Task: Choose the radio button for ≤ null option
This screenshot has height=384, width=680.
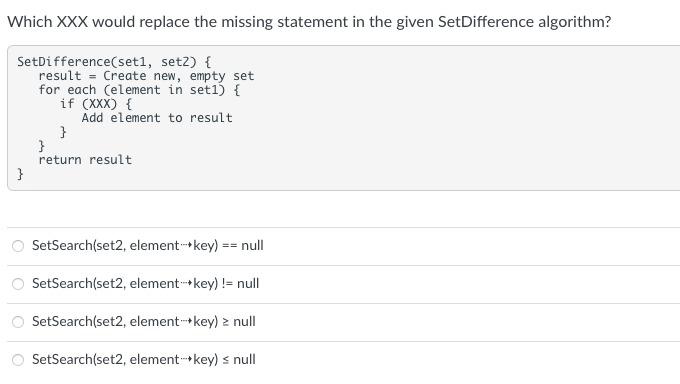Action: pos(18,360)
